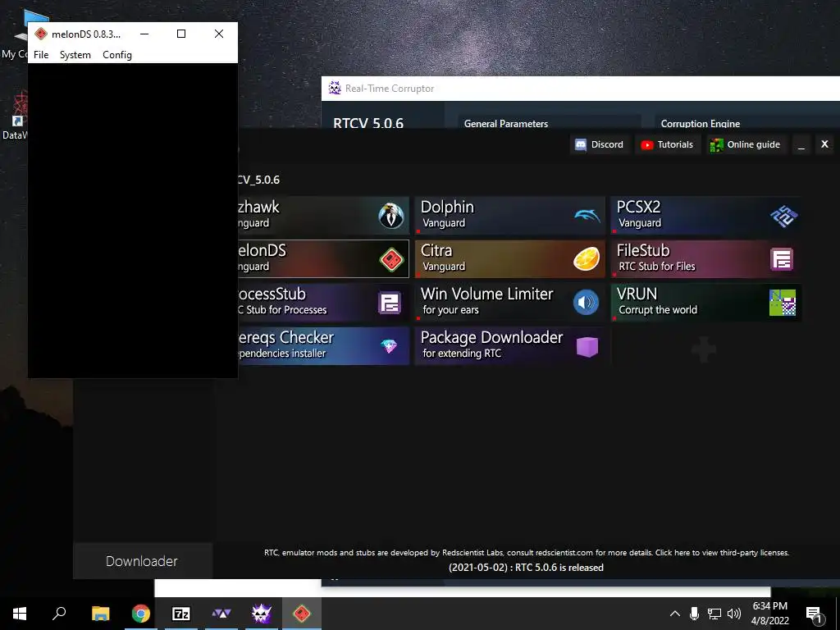
Task: Open the Discord link button
Action: [600, 144]
